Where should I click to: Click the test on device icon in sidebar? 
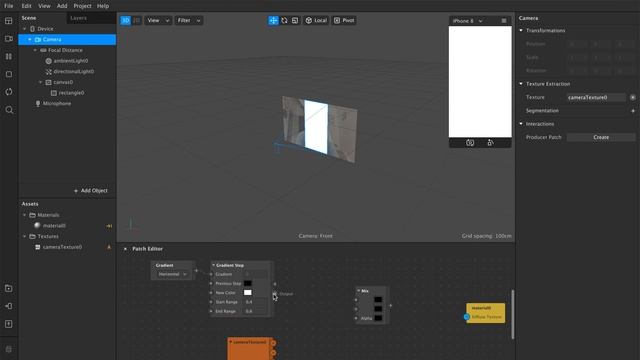point(9,306)
